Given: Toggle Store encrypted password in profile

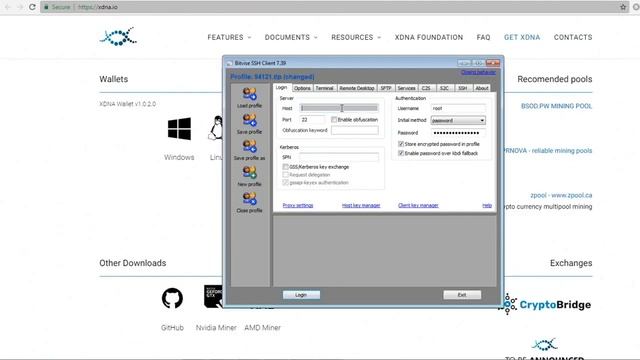Looking at the screenshot, I should click(401, 144).
